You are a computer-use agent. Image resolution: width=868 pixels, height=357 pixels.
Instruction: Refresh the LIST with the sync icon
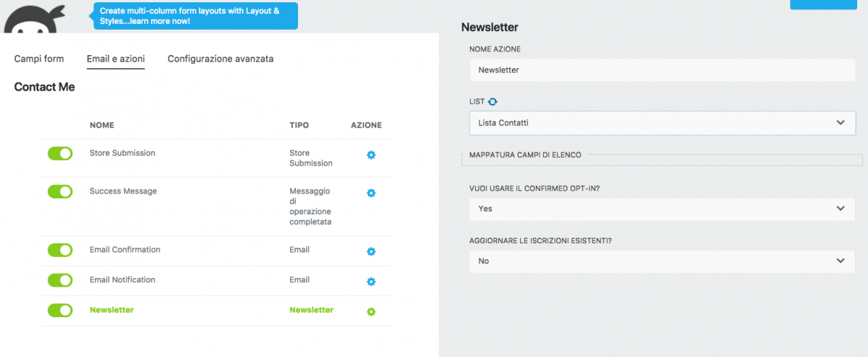493,102
